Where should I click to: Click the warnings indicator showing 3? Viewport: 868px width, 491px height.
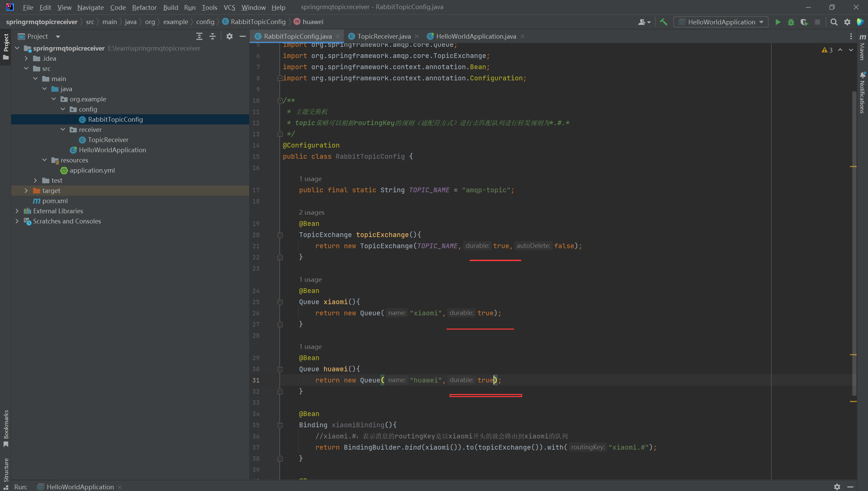point(827,50)
